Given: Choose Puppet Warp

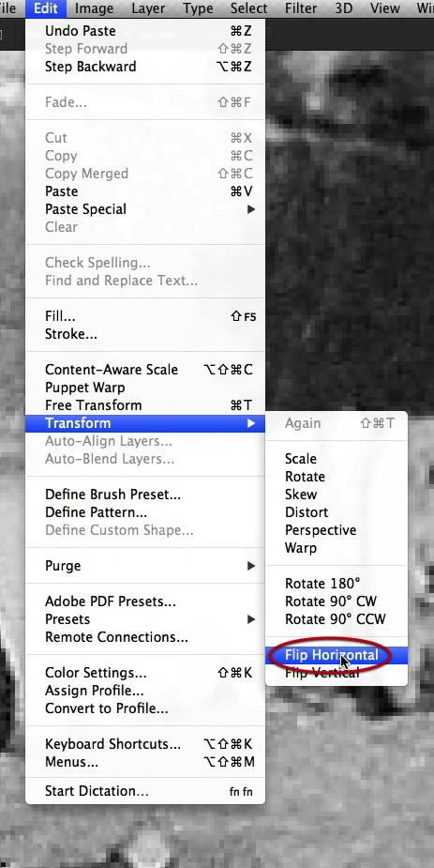Looking at the screenshot, I should tap(145, 388).
